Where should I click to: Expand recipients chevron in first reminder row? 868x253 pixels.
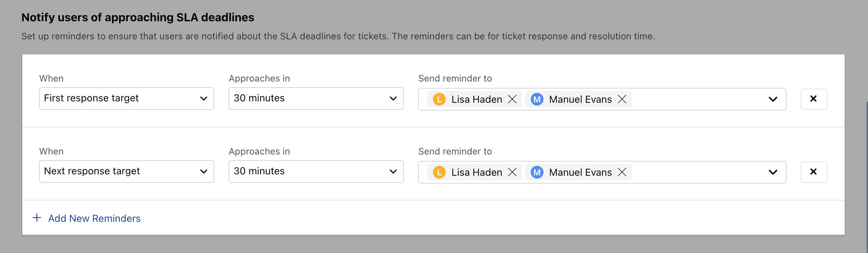coord(773,99)
